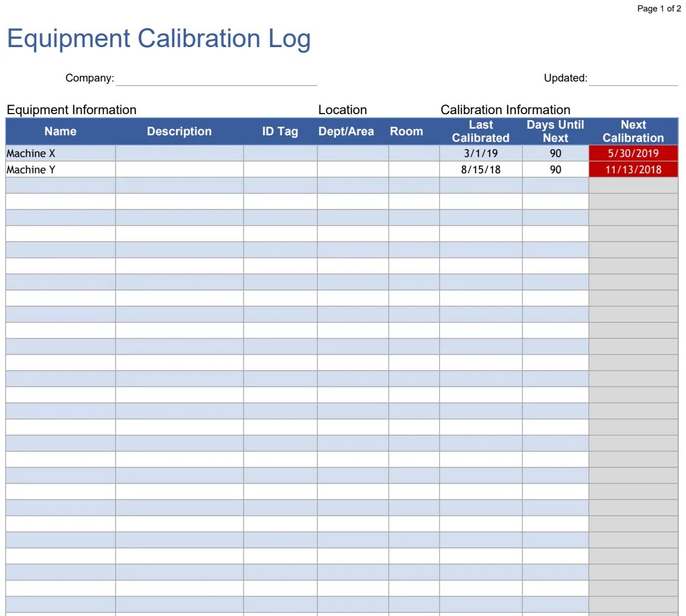This screenshot has width=686, height=616.
Task: Click the Dept/Area cell for Machine X
Action: [x=352, y=153]
